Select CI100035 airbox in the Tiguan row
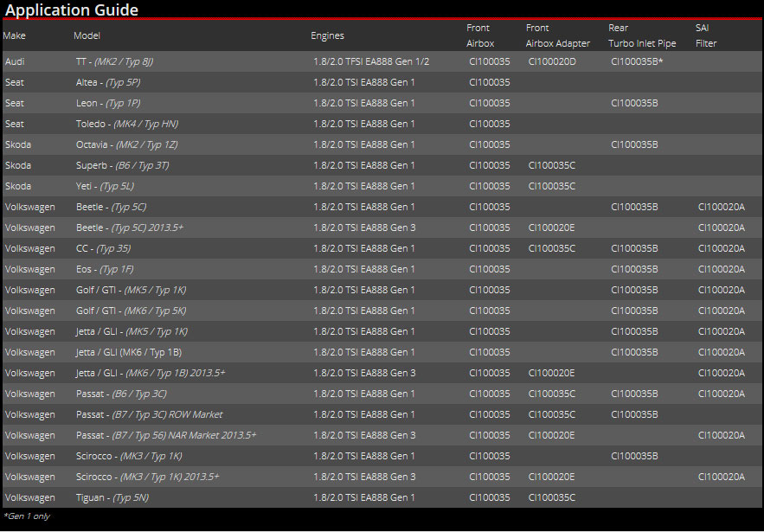This screenshot has height=532, width=764. coord(489,497)
